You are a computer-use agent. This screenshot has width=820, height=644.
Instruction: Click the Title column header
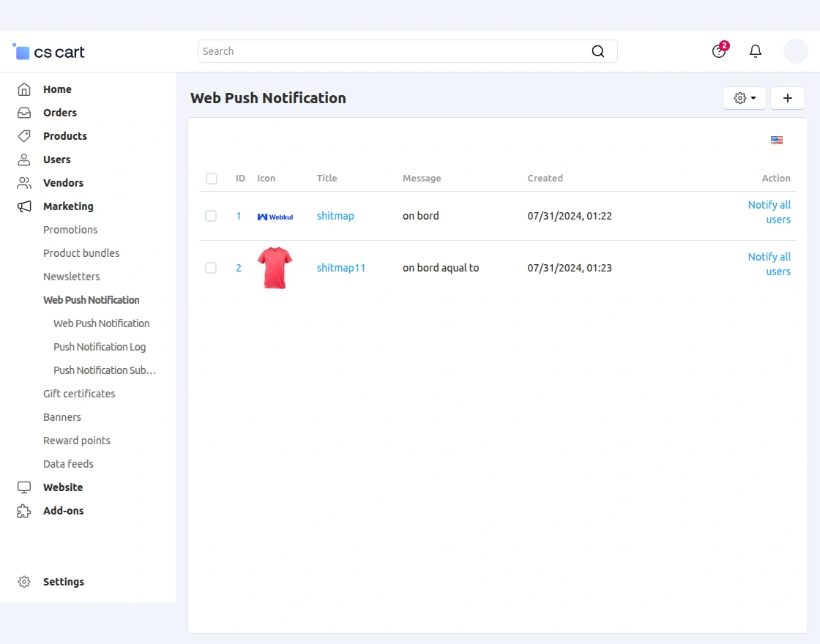point(327,179)
